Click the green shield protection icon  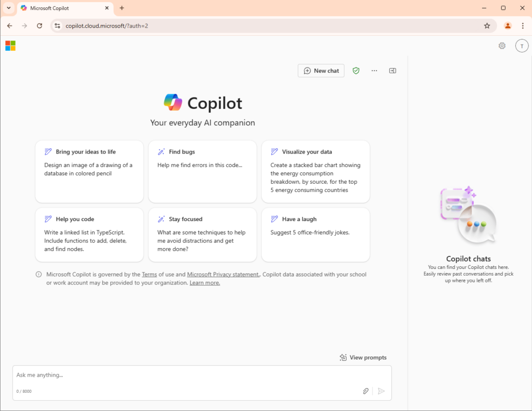(x=356, y=71)
